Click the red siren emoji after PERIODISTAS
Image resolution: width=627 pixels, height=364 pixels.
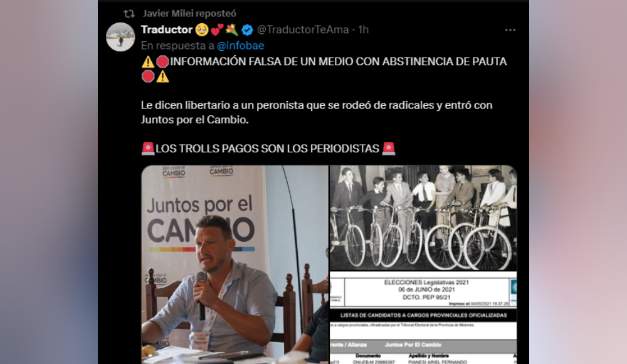[389, 148]
